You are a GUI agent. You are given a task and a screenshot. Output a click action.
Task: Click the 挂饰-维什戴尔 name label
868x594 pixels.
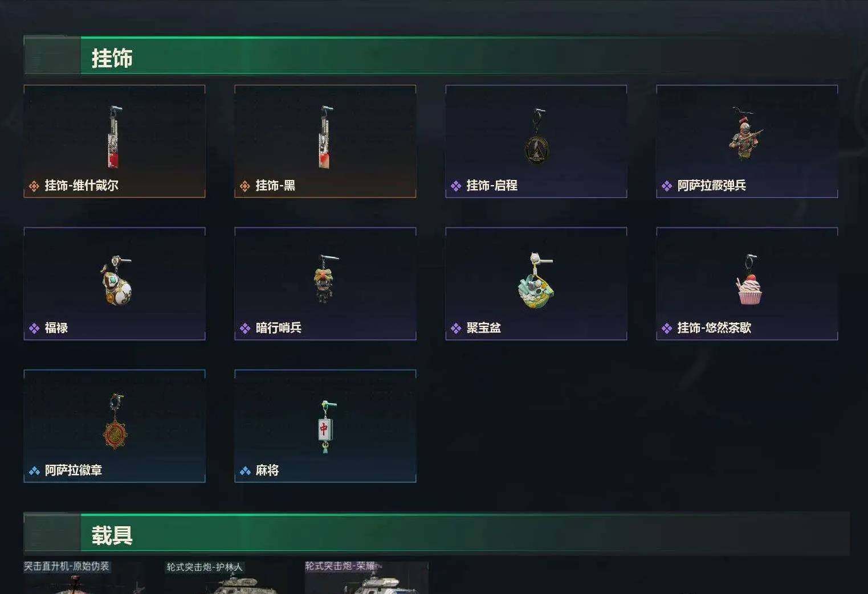(x=81, y=185)
